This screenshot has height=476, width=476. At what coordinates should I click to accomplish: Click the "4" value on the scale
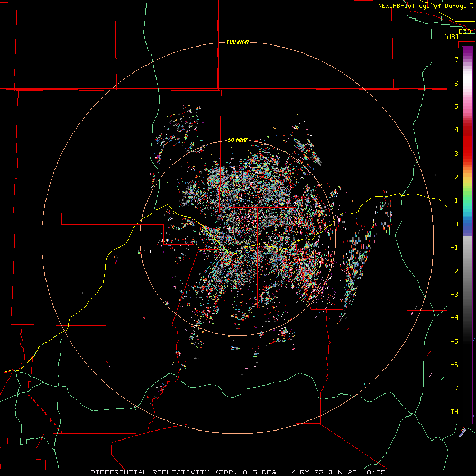coord(456,130)
